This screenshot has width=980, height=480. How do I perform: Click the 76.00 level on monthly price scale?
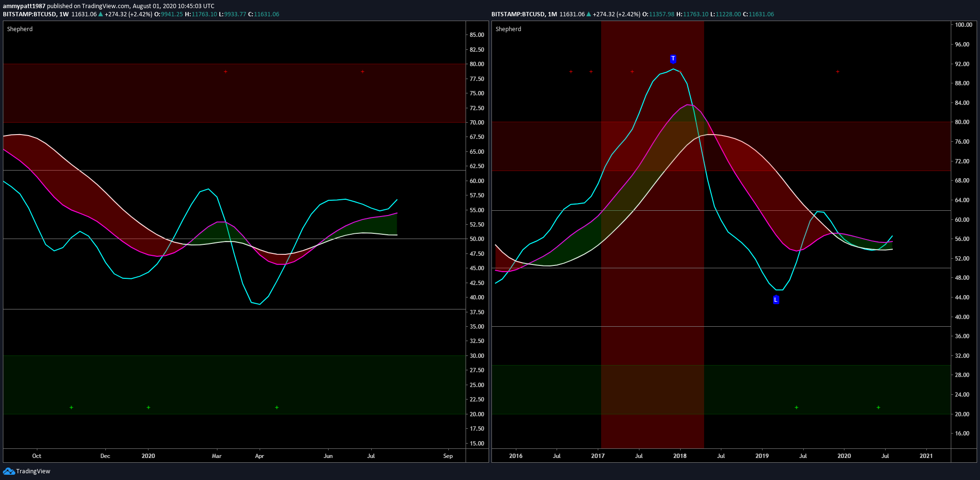(x=962, y=142)
